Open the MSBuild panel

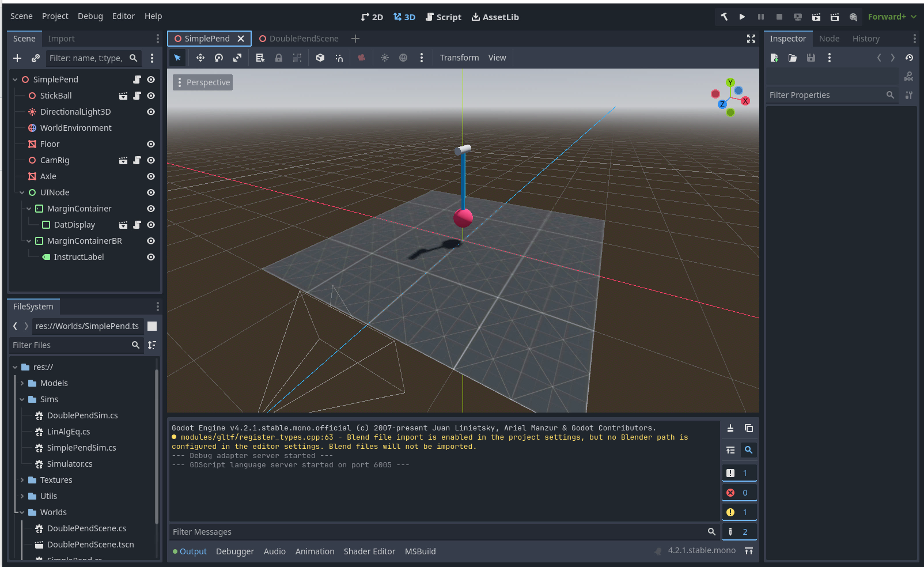(421, 551)
